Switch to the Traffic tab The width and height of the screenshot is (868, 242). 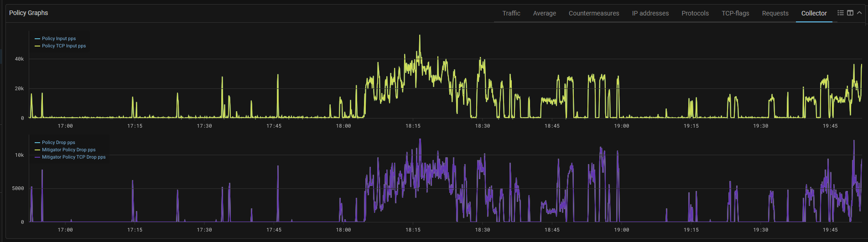[x=511, y=13]
